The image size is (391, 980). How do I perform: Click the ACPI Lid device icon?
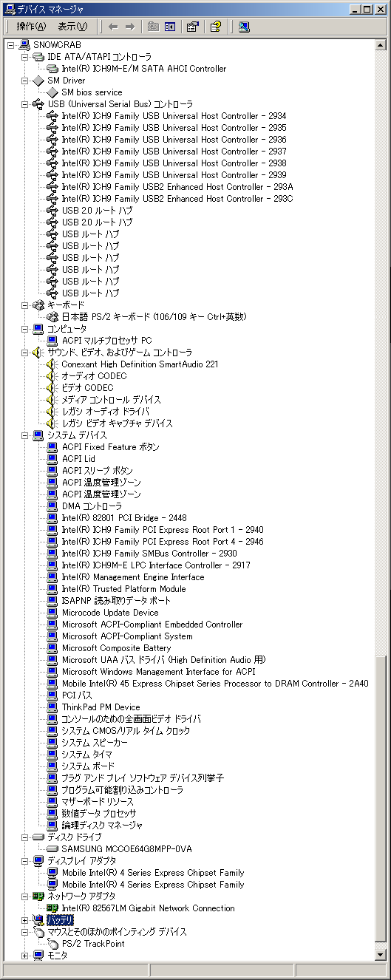[x=52, y=459]
